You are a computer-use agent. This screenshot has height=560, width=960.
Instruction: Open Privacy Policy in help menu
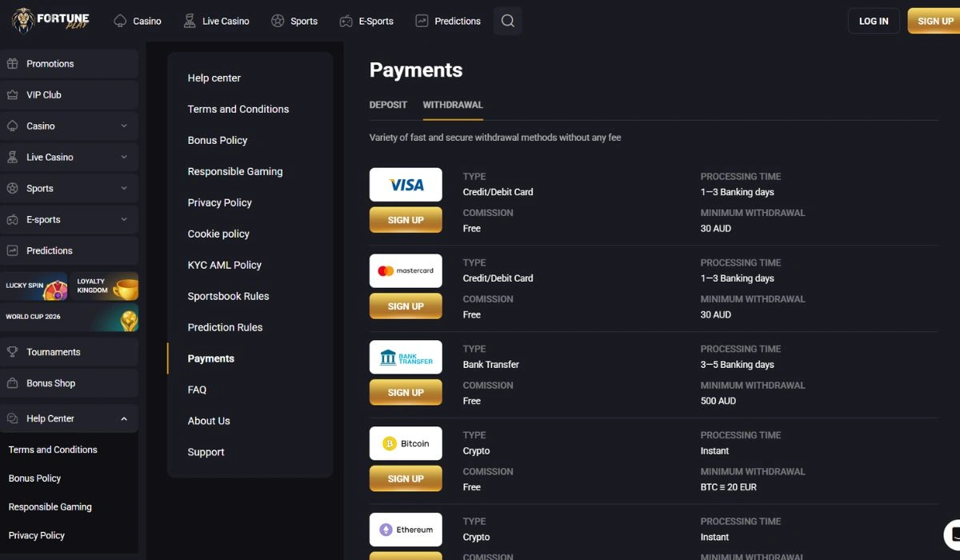[220, 202]
